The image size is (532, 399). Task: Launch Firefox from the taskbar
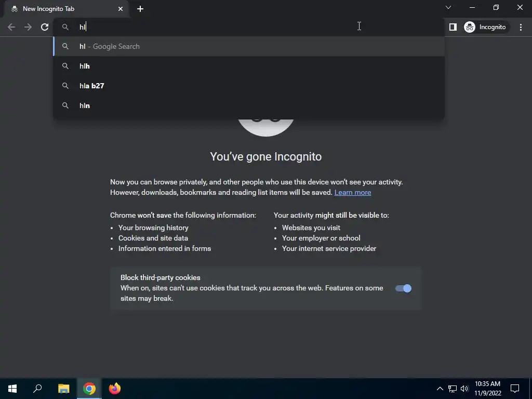point(115,389)
